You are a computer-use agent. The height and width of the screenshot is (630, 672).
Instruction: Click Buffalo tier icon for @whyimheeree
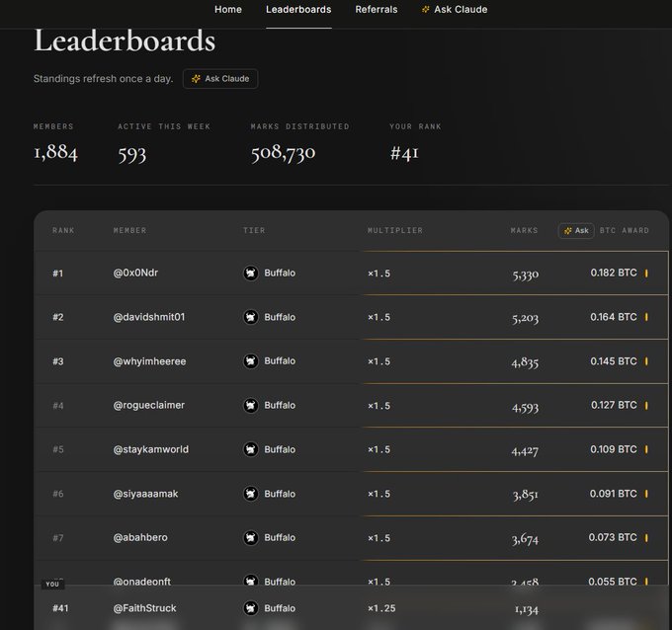(251, 361)
